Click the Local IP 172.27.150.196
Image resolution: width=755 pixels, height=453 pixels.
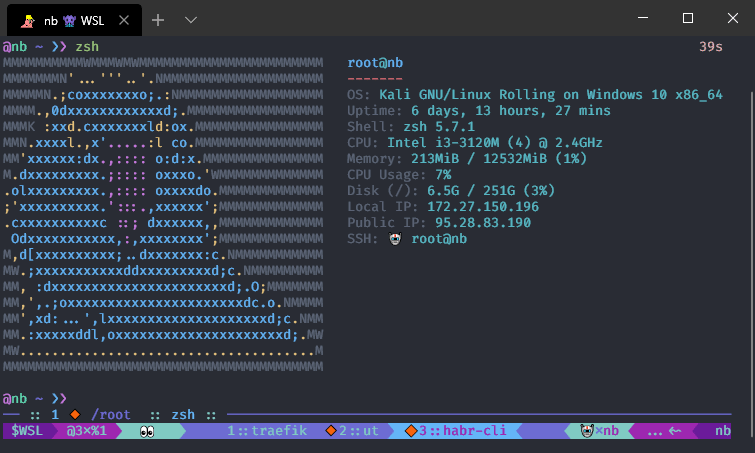pos(483,207)
